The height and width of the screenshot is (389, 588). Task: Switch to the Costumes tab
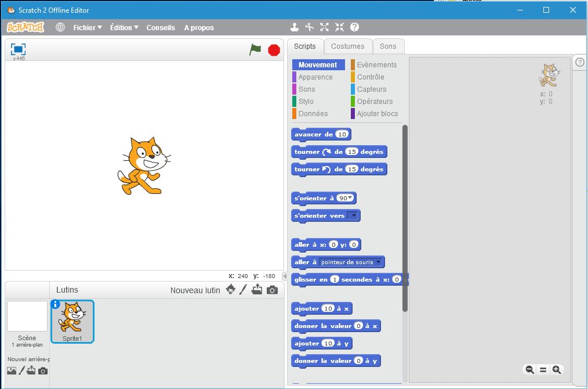point(347,46)
